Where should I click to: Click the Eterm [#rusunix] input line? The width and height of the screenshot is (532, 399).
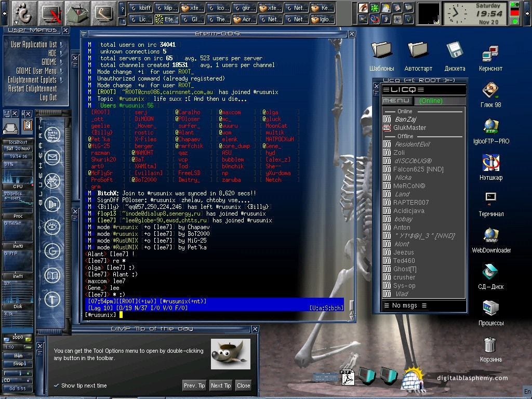tap(215, 315)
